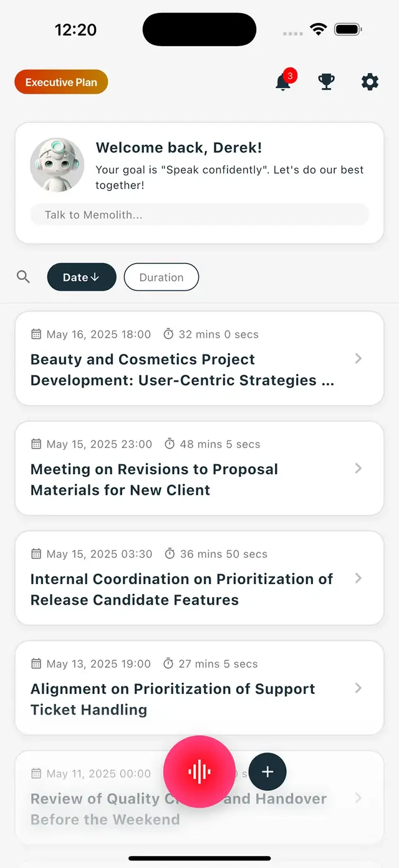This screenshot has height=868, width=399.
Task: Open Meeting on Revisions to Proposal Materials
Action: 154,480
